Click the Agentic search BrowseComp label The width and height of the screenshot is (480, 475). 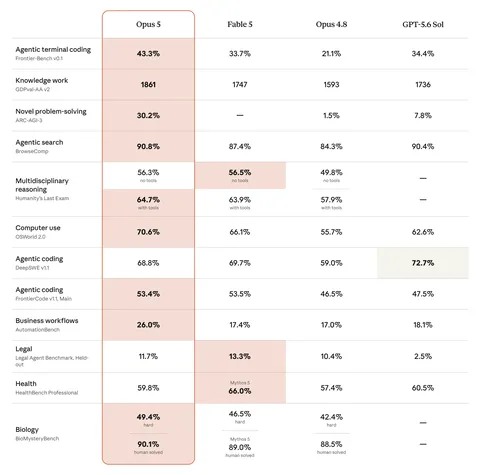tap(39, 146)
